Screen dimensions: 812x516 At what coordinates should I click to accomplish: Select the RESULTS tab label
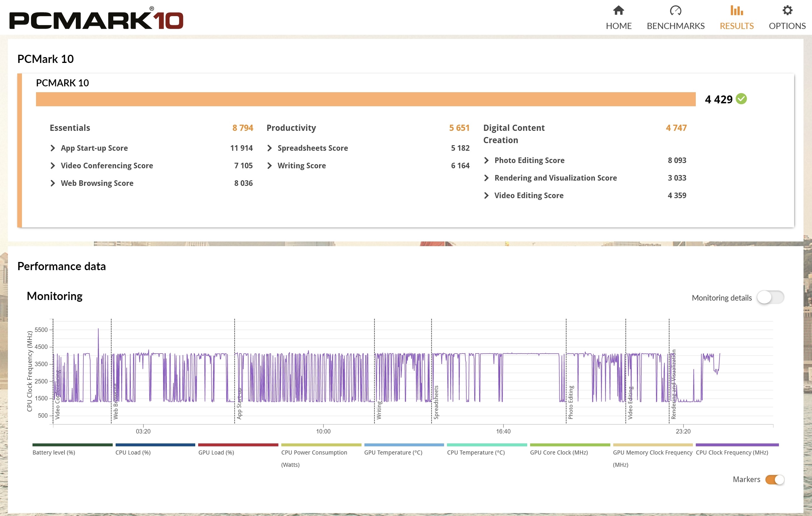[x=736, y=26]
